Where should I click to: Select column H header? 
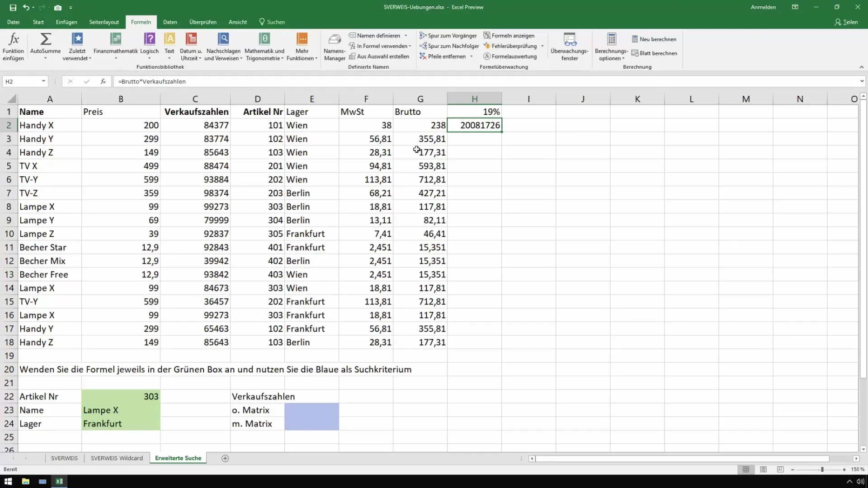474,99
